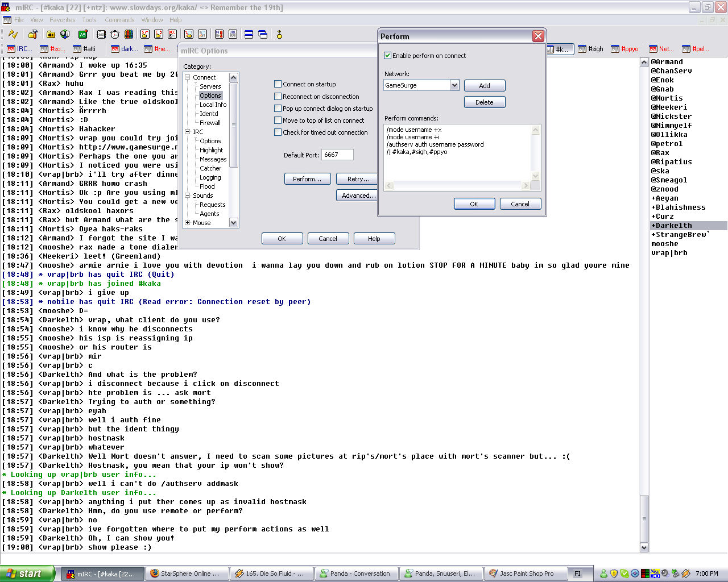Collapse the Connect category tree node
728x582 pixels.
tap(188, 77)
